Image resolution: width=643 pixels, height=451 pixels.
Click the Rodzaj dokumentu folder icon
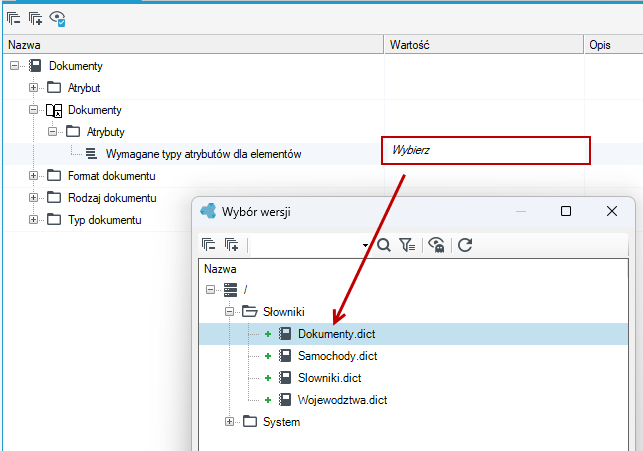point(54,198)
